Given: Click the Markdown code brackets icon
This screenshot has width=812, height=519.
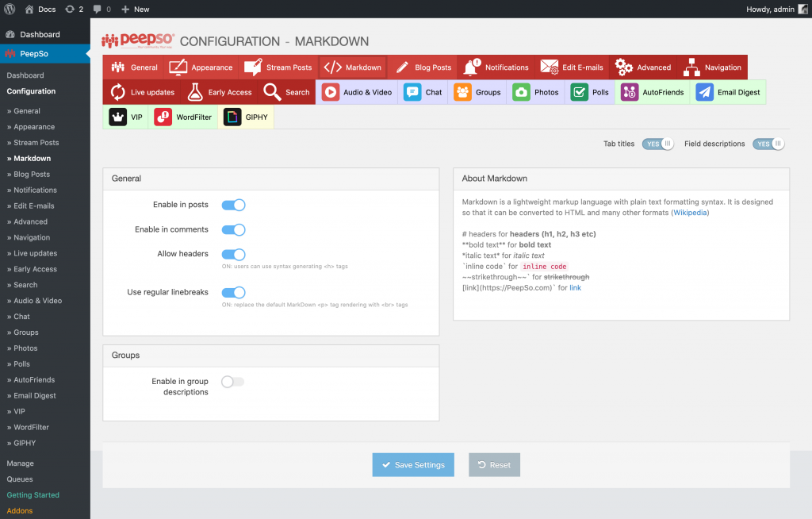Looking at the screenshot, I should click(332, 67).
